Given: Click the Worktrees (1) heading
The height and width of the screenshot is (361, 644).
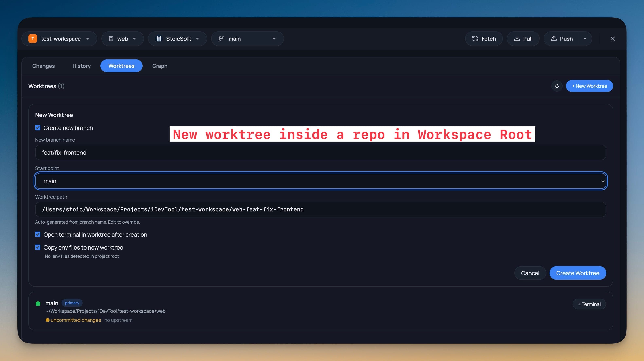Looking at the screenshot, I should click(46, 86).
